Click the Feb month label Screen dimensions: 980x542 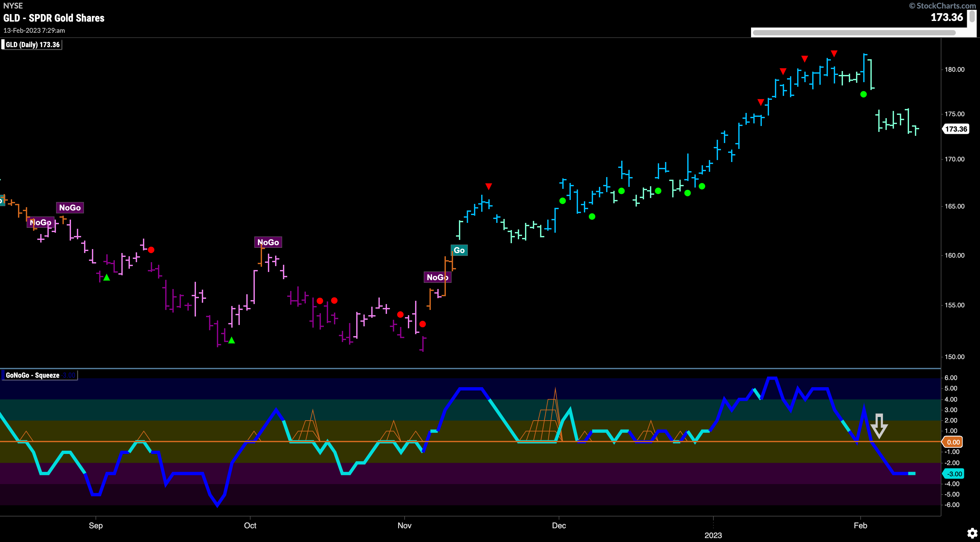pyautogui.click(x=860, y=525)
